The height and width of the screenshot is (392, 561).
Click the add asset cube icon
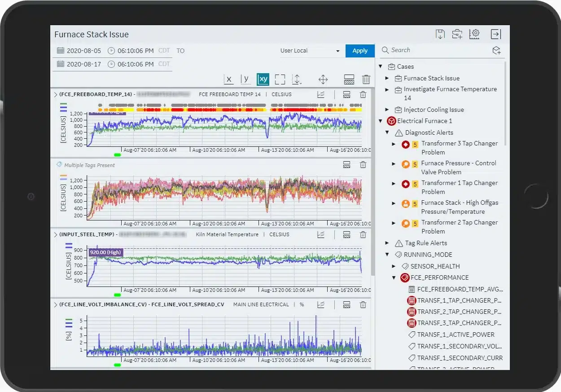click(x=496, y=50)
